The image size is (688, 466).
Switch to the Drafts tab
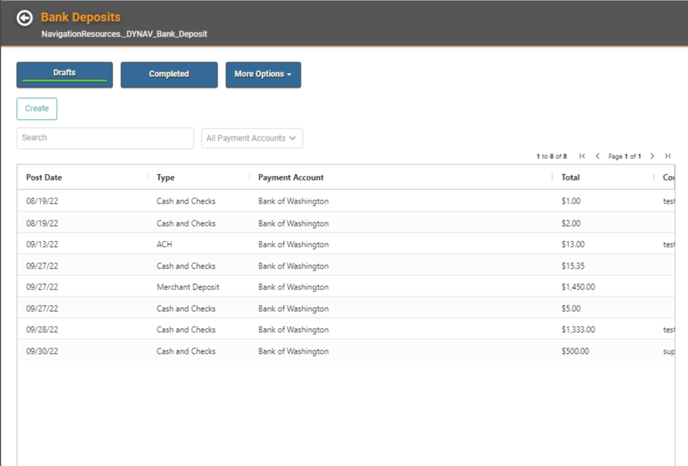(x=64, y=74)
